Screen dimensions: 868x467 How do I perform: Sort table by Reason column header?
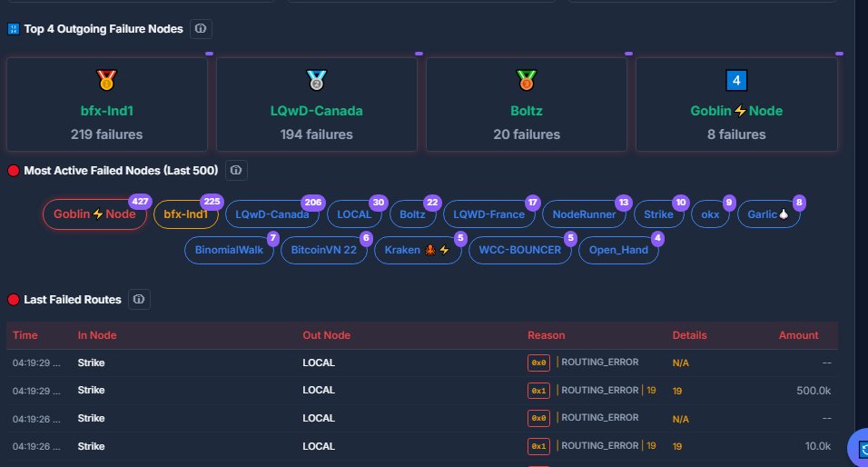[546, 335]
